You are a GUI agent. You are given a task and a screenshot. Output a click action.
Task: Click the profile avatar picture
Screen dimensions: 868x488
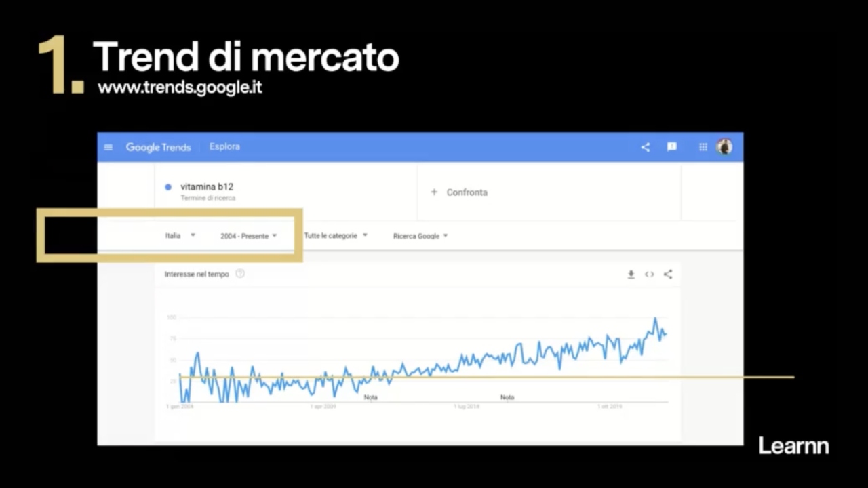point(724,146)
